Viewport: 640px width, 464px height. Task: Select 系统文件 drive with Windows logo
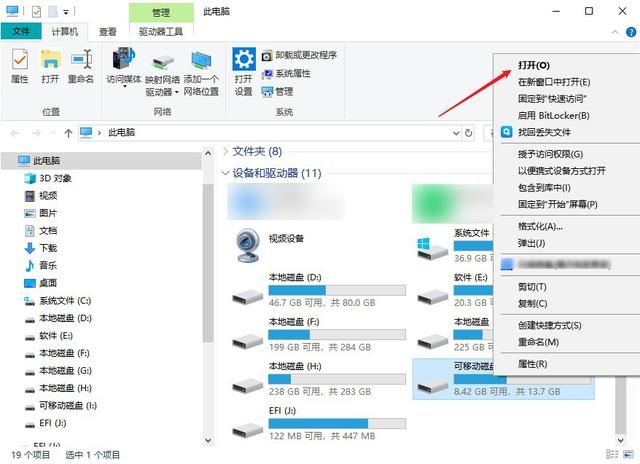455,245
